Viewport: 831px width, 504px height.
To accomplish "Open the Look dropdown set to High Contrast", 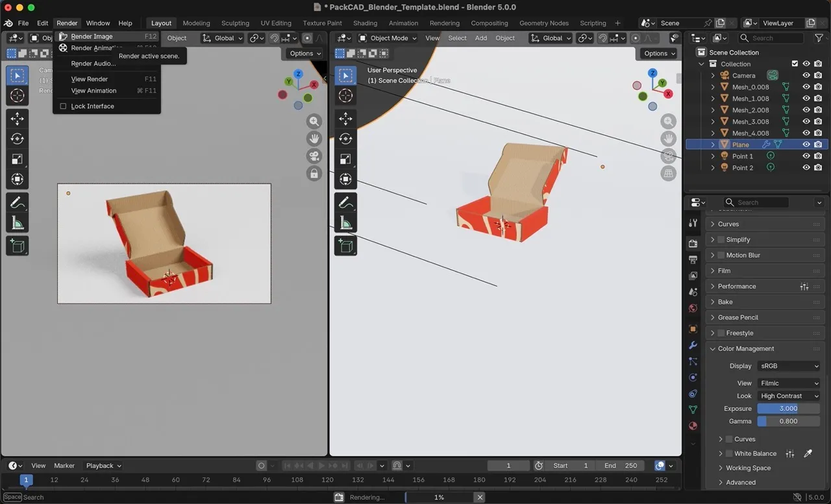I will pyautogui.click(x=788, y=396).
